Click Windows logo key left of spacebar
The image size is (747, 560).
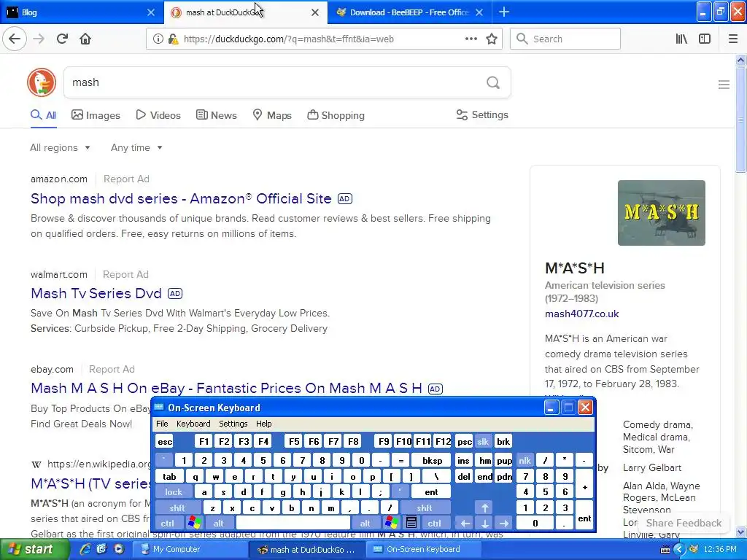[x=194, y=522]
